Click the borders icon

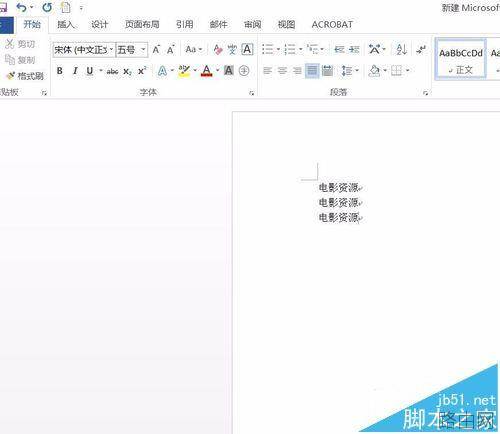397,71
